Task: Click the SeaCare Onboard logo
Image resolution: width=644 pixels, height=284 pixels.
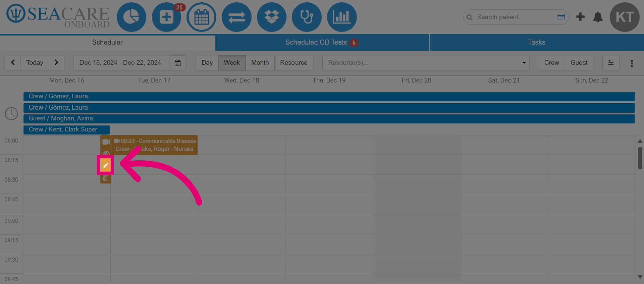Action: click(x=58, y=16)
